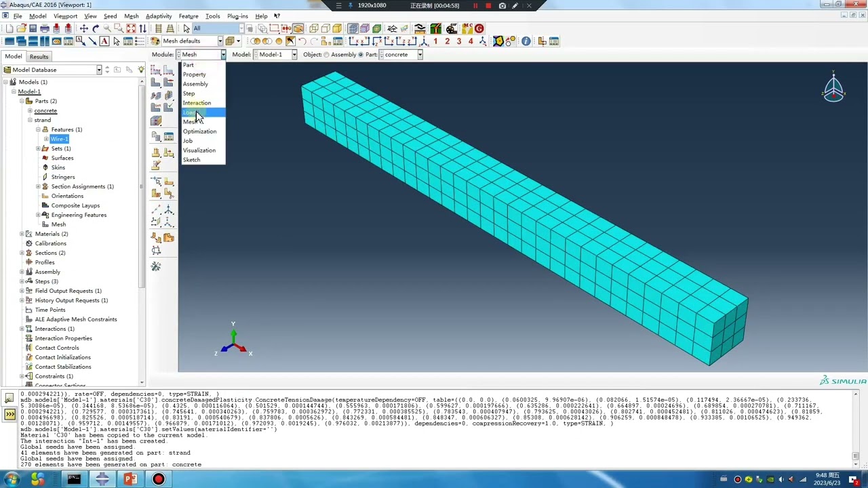Click the Seed Part tool icon
868x488 pixels.
click(156, 70)
